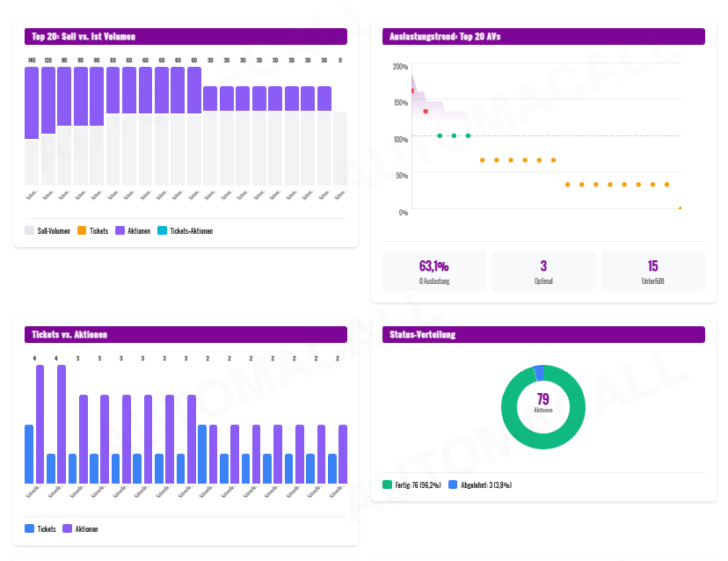Toggle the Tickets-Aktionen legend entry
The height and width of the screenshot is (561, 728).
click(185, 231)
